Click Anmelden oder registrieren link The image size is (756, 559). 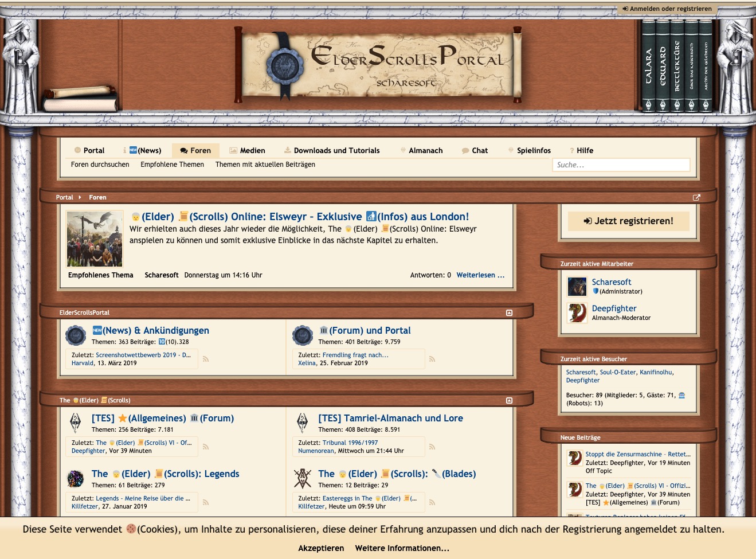click(x=667, y=9)
